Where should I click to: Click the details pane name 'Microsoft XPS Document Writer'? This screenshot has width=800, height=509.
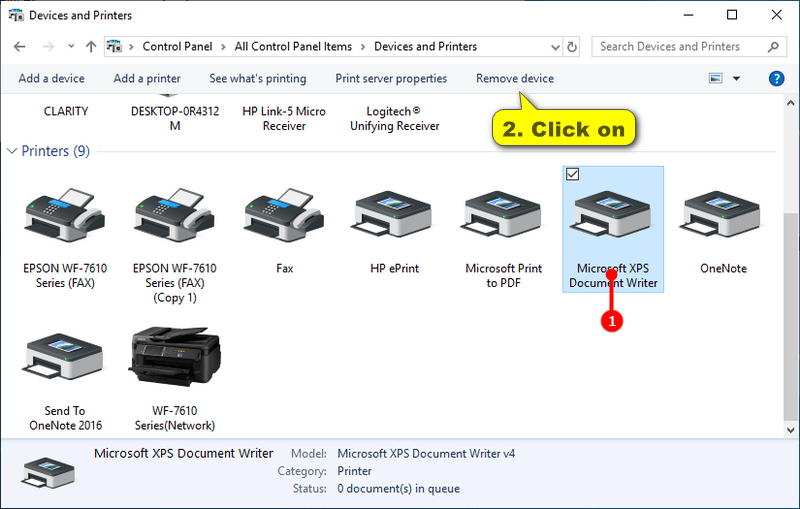coord(184,453)
